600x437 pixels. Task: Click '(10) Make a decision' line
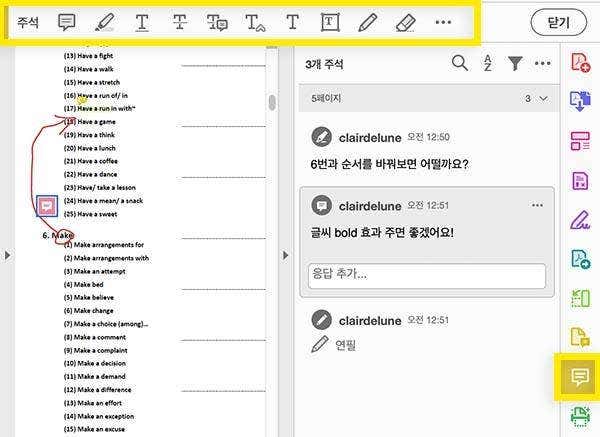[95, 363]
